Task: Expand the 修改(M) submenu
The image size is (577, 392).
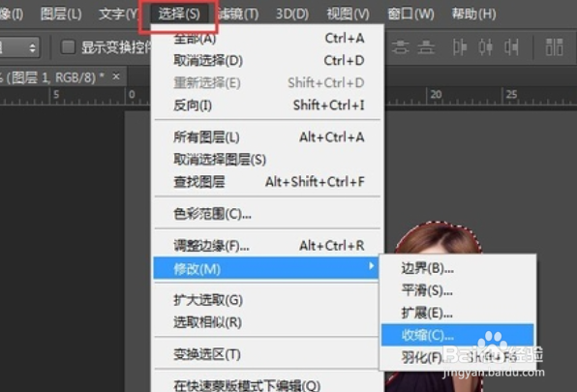Action: pos(265,268)
